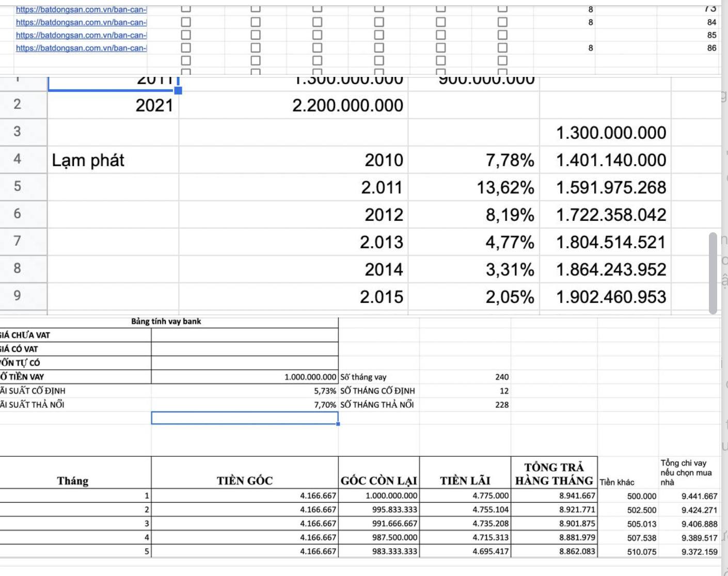Select the remaining principal cell 995.833.333

point(379,509)
